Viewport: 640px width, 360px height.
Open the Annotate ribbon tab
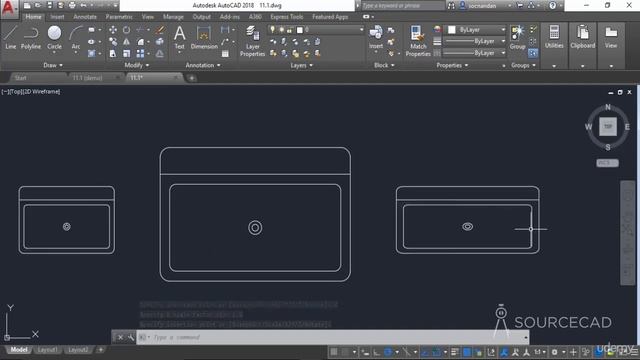(x=85, y=17)
